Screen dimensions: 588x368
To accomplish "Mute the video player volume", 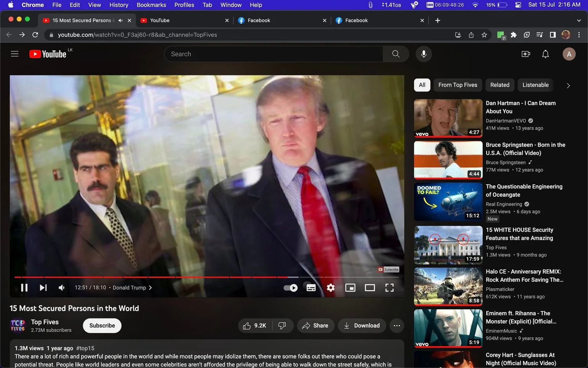I will (x=61, y=287).
